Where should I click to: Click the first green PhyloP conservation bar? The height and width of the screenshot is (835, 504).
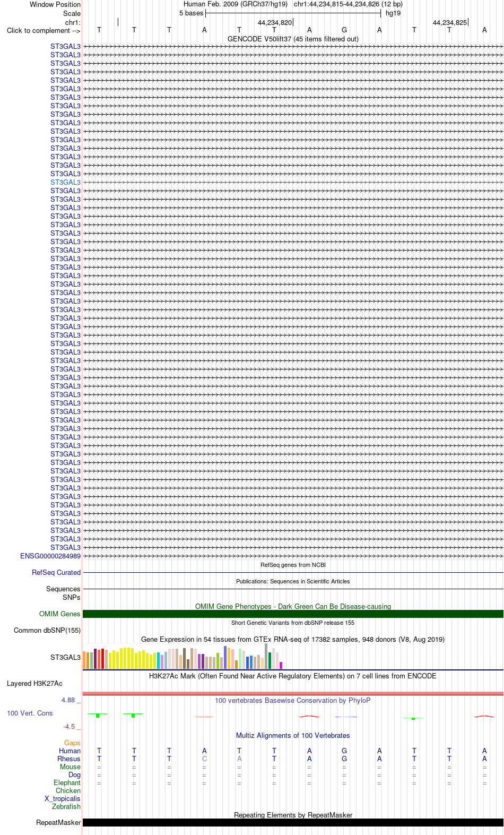98,716
